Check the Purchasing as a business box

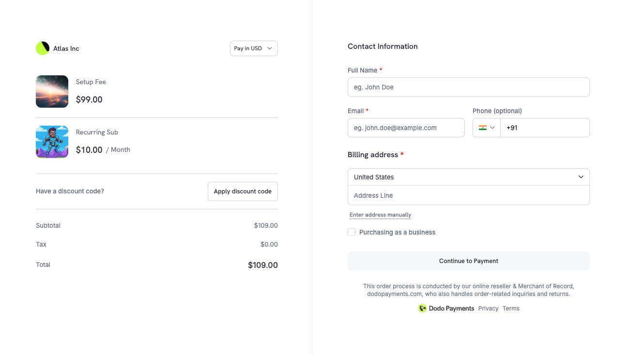coord(352,232)
